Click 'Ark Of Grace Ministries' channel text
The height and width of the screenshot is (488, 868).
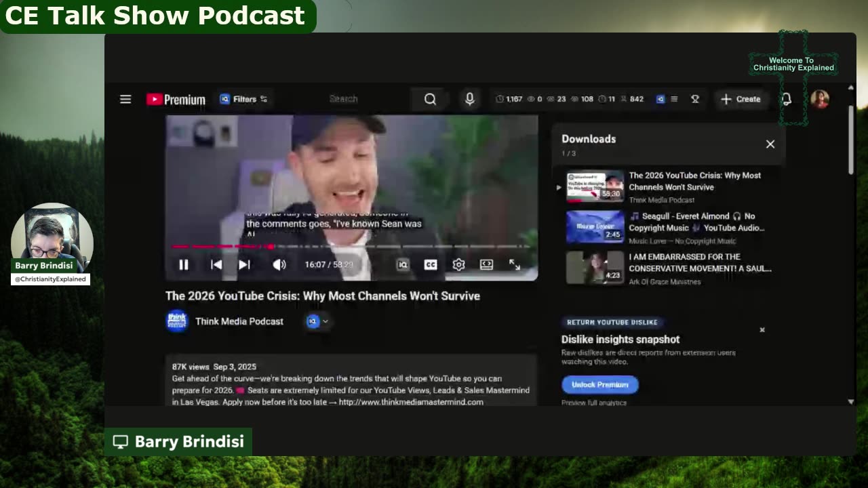(665, 282)
